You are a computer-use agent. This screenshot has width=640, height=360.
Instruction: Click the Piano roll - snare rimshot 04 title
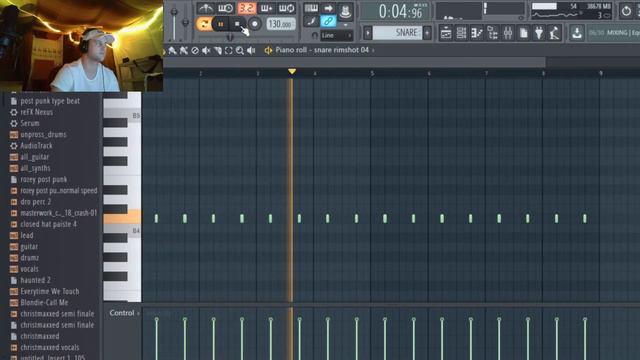pyautogui.click(x=322, y=50)
